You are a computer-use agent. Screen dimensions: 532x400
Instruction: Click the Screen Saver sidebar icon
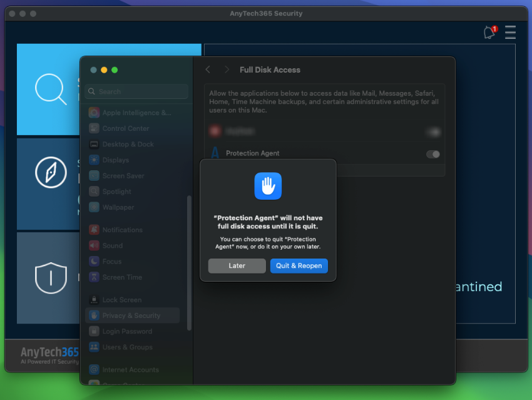94,176
